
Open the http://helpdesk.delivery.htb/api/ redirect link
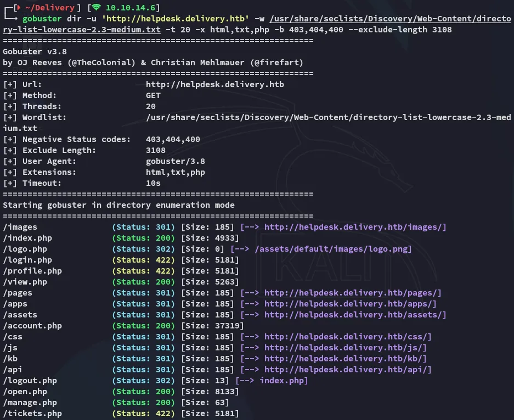pyautogui.click(x=348, y=370)
